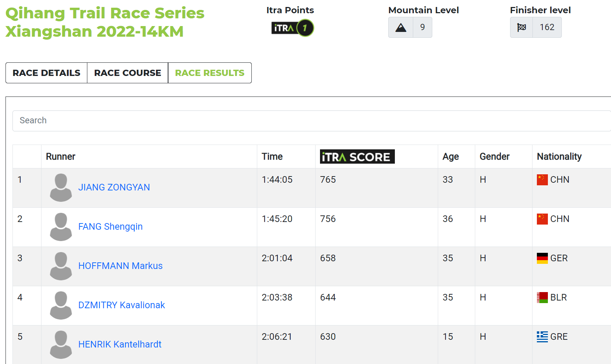
Task: Click the Germany flag icon
Action: click(x=542, y=258)
